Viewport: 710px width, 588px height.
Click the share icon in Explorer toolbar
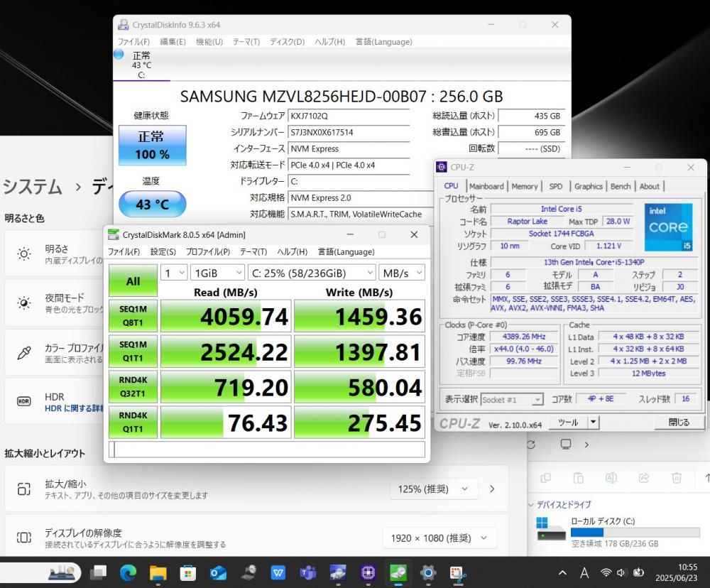[x=643, y=478]
